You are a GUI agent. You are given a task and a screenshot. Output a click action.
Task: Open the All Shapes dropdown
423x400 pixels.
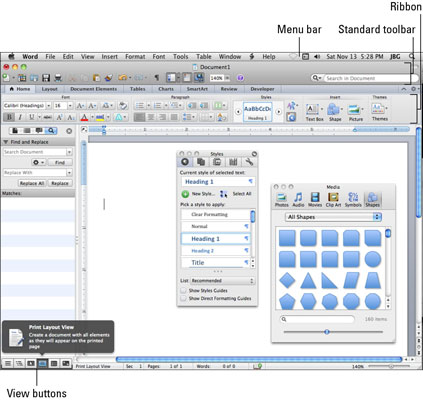(333, 217)
